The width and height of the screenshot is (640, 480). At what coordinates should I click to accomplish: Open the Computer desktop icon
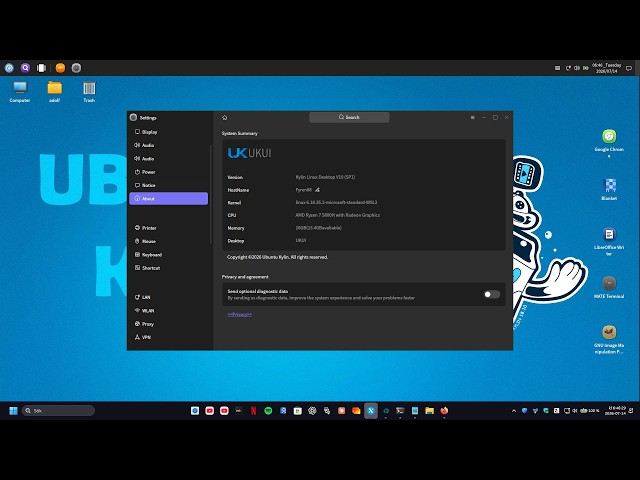tap(20, 91)
